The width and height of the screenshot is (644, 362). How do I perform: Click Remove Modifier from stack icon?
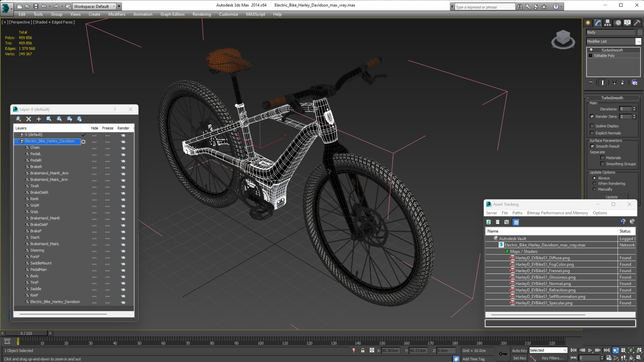[x=623, y=83]
